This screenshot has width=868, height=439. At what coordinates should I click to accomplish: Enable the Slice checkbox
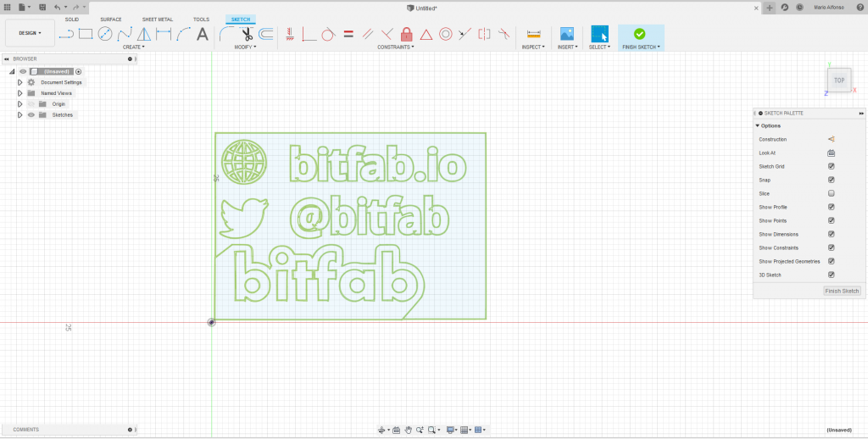point(831,194)
